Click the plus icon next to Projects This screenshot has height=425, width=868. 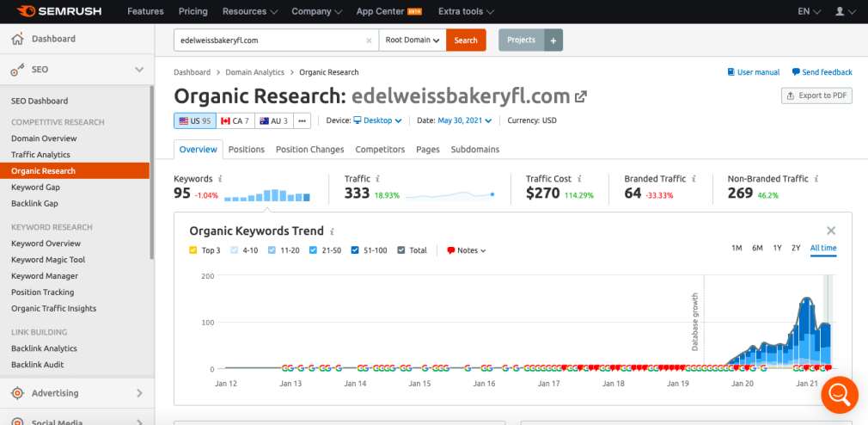(553, 40)
